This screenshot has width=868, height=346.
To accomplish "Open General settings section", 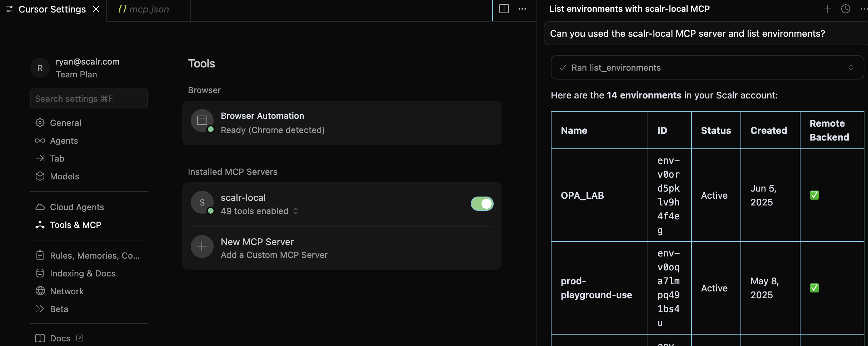I will coord(89,123).
